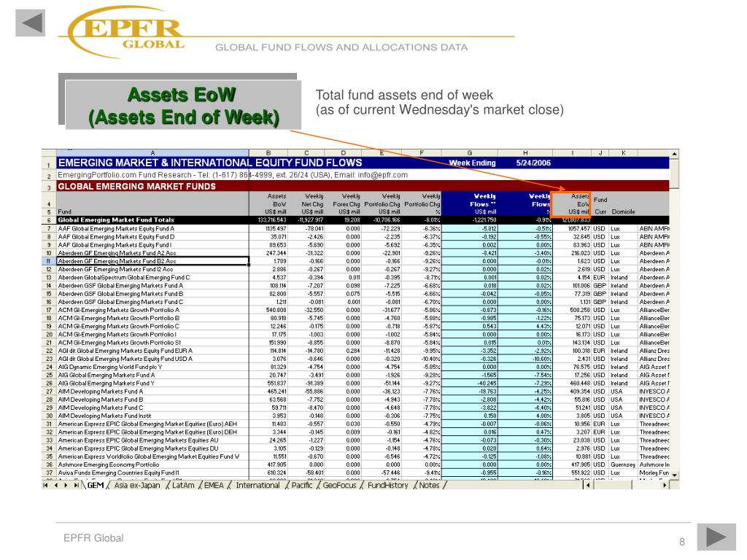Switch to the LatAm sheet tab
747x560 pixels.
[183, 485]
